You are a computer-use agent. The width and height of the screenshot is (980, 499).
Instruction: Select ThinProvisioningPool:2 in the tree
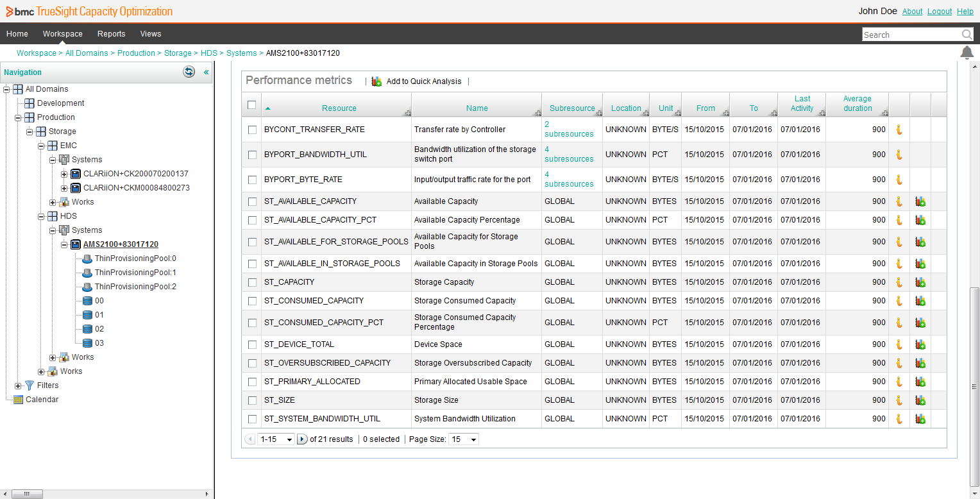pos(135,287)
